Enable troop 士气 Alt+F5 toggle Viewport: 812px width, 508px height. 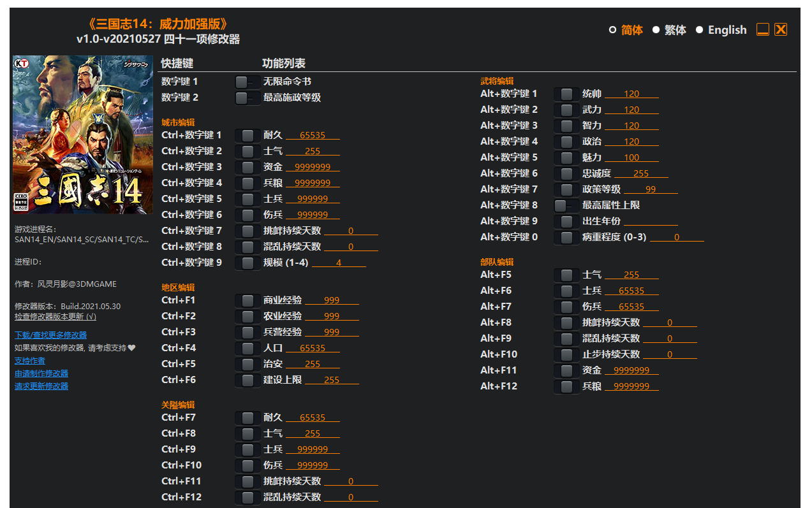(x=566, y=275)
